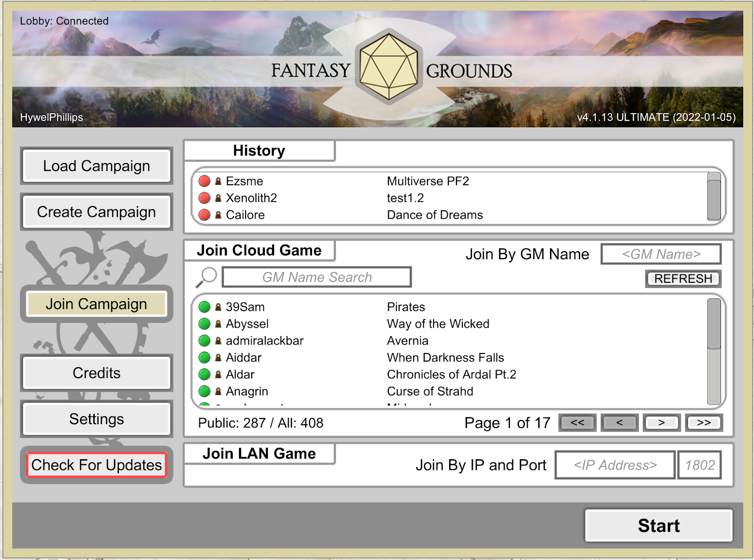Select Create Campaign in the sidebar
This screenshot has height=560, width=754.
(97, 212)
